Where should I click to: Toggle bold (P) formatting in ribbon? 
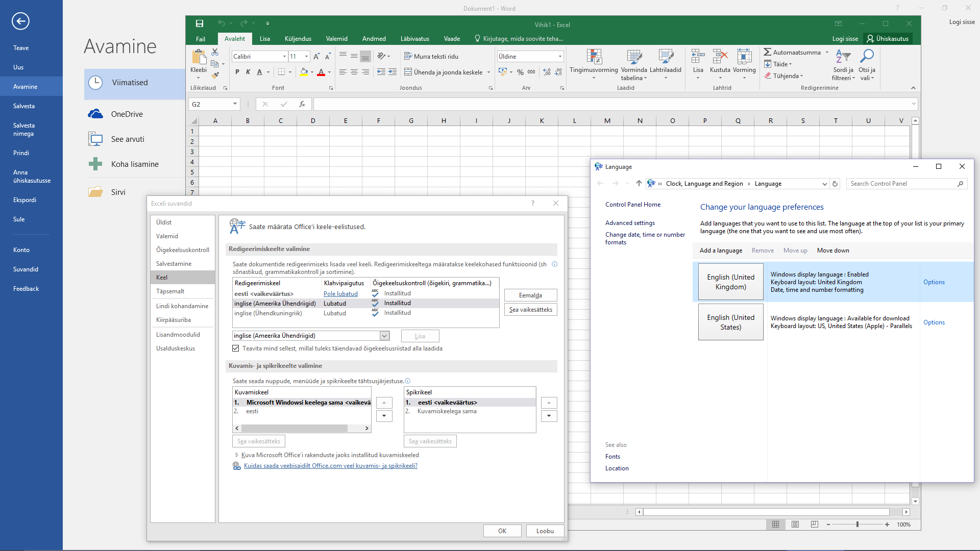coord(237,72)
